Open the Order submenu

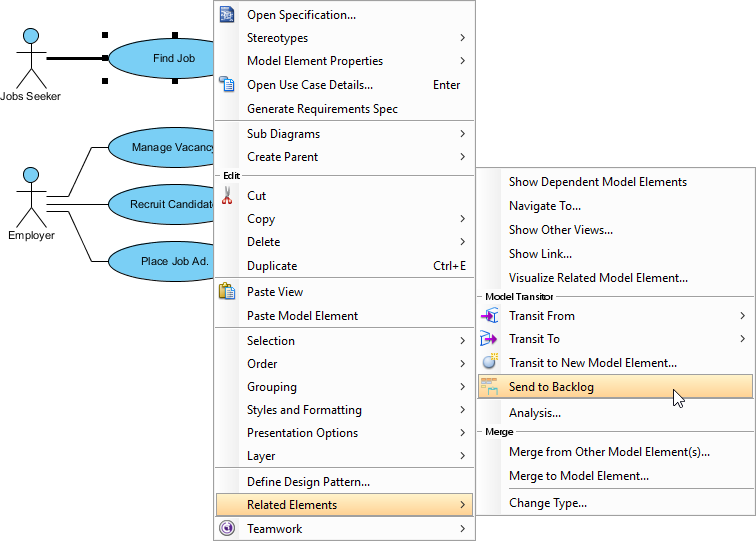344,364
